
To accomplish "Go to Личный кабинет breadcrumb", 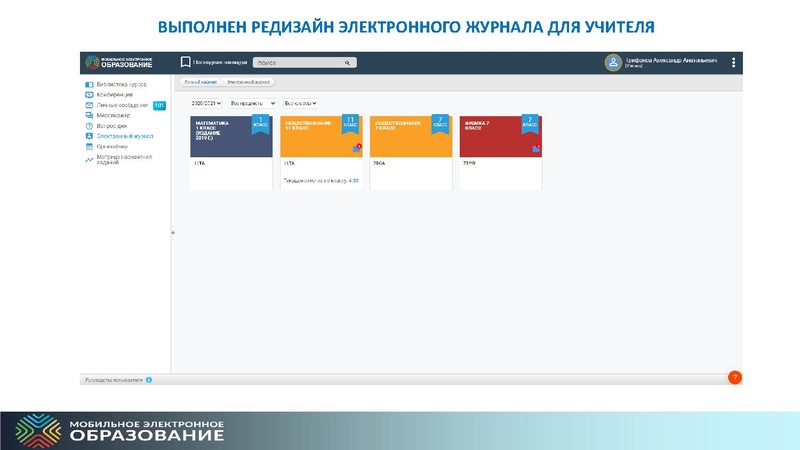I will click(201, 82).
